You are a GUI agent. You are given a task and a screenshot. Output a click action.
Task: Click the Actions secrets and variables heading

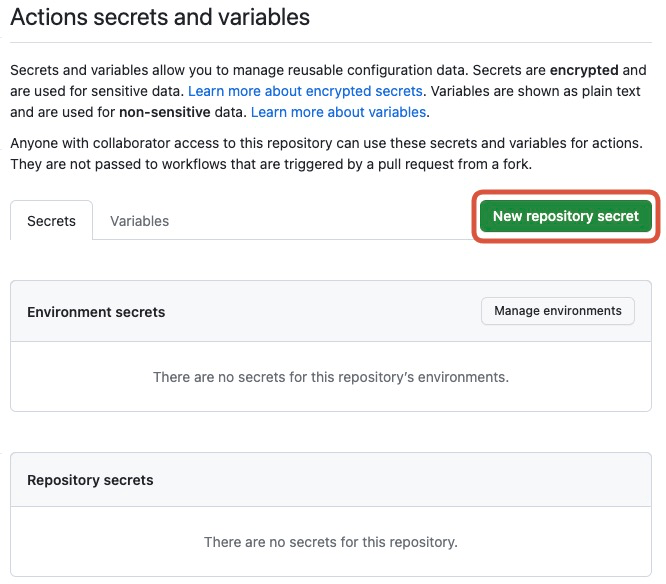pos(160,18)
